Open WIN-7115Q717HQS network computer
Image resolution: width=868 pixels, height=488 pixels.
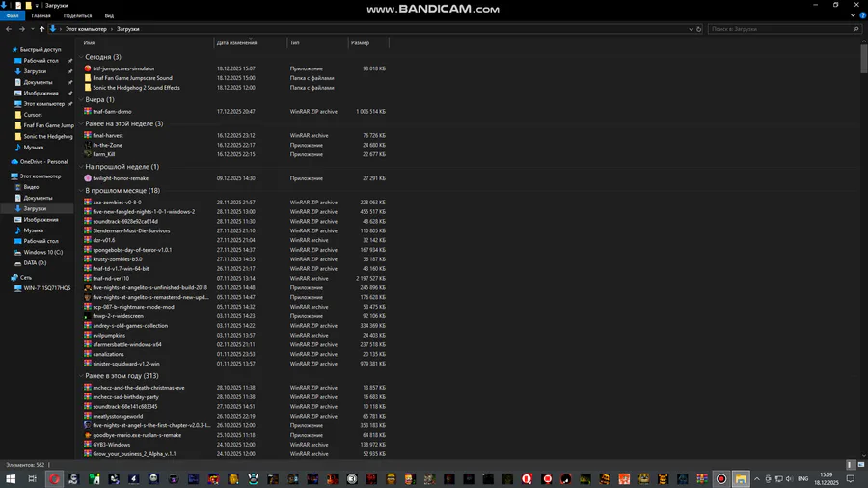coord(46,288)
